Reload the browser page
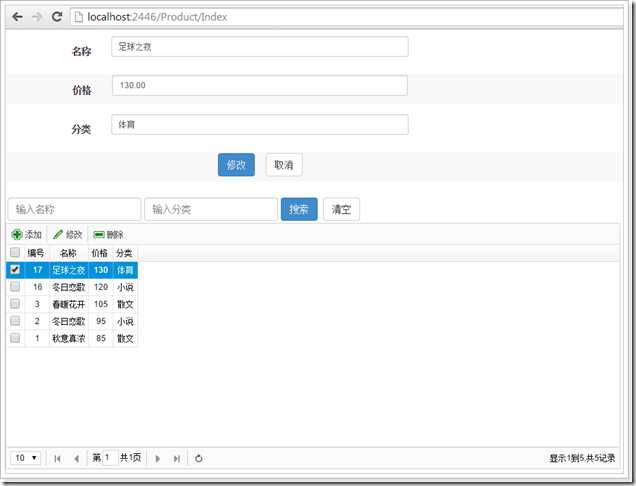The image size is (636, 486). point(57,17)
